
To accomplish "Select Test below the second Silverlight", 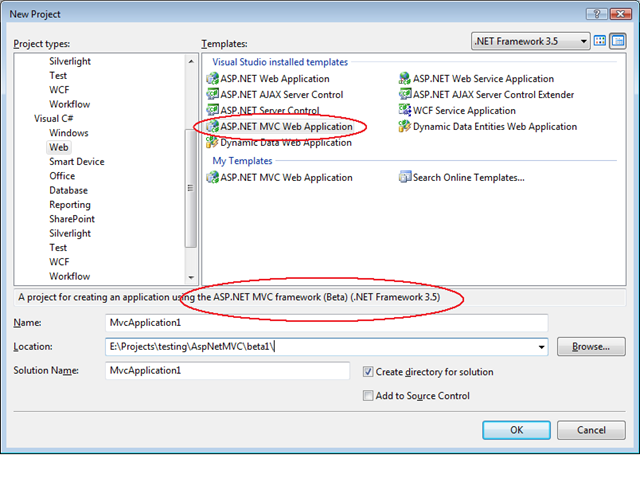I will coord(58,248).
